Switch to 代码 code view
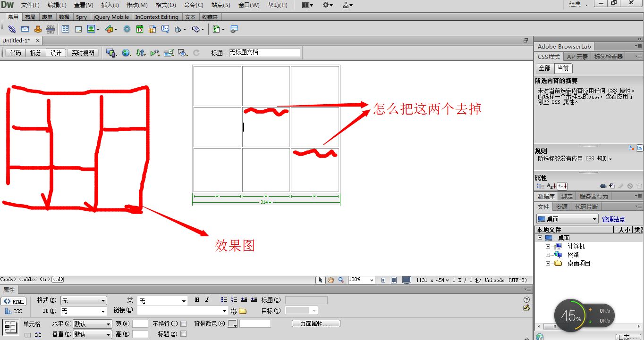This screenshot has height=340, width=644. 15,53
